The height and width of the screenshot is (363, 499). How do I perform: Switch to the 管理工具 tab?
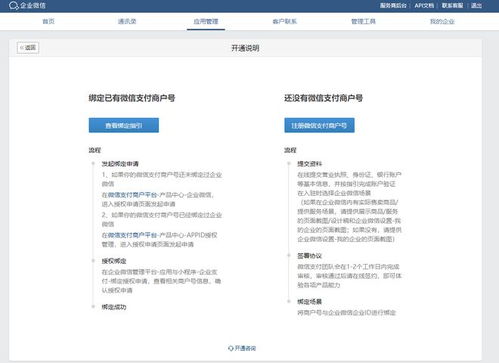(x=363, y=21)
